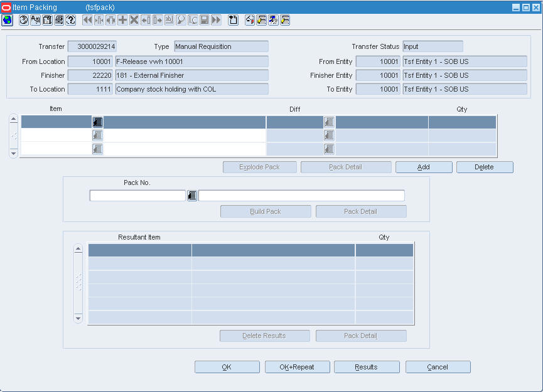Select the Print toolbar icon
The height and width of the screenshot is (392, 543).
click(x=58, y=19)
